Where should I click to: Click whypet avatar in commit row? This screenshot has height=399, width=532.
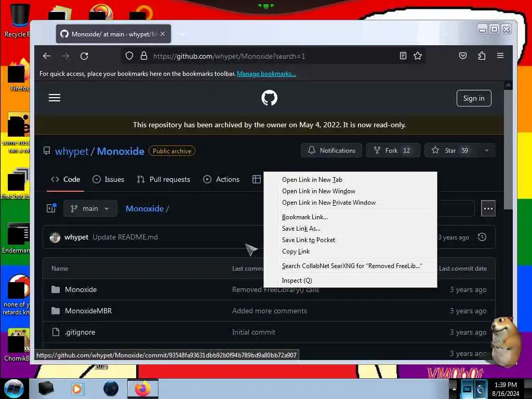click(55, 237)
